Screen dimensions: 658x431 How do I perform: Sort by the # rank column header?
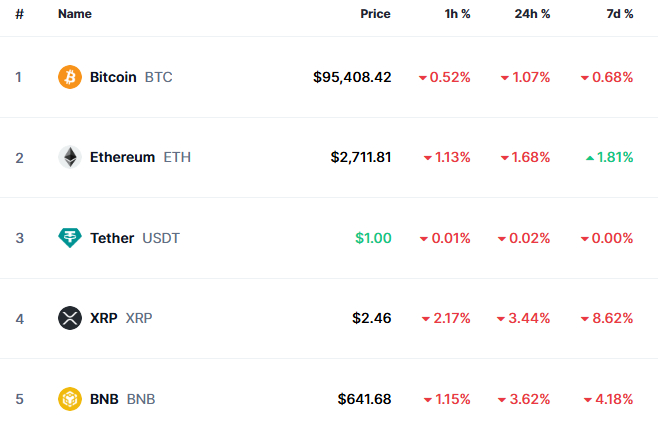[x=19, y=14]
